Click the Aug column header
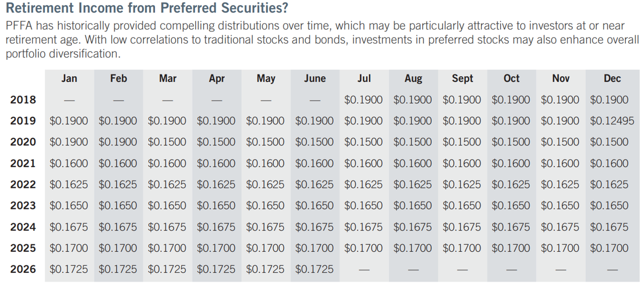 (413, 79)
